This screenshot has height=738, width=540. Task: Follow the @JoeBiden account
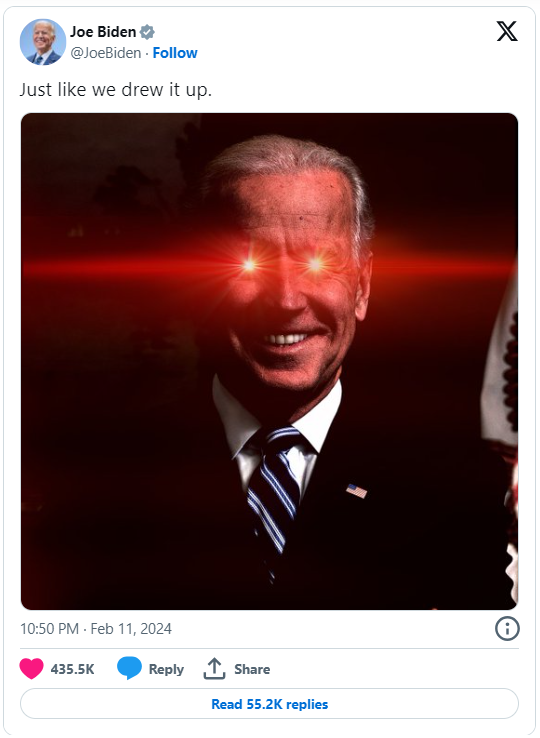click(x=175, y=53)
